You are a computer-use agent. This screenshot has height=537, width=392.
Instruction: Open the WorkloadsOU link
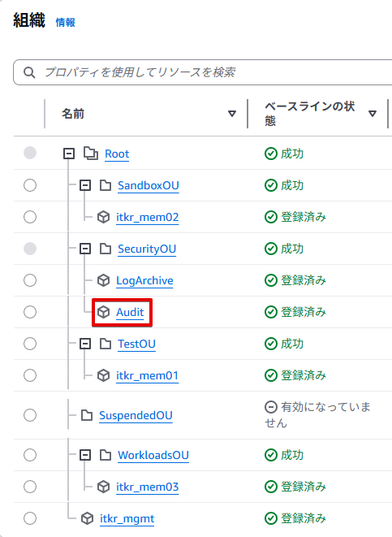coord(153,455)
